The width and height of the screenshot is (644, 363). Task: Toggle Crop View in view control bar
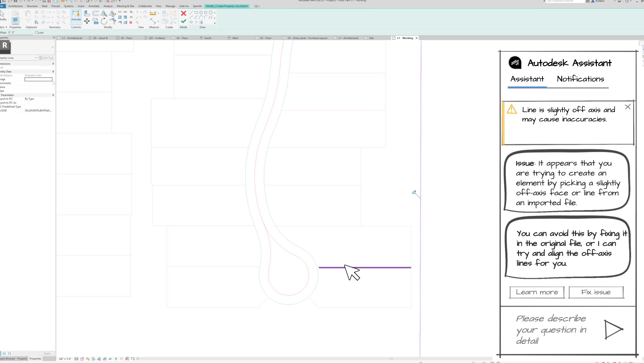pyautogui.click(x=99, y=359)
